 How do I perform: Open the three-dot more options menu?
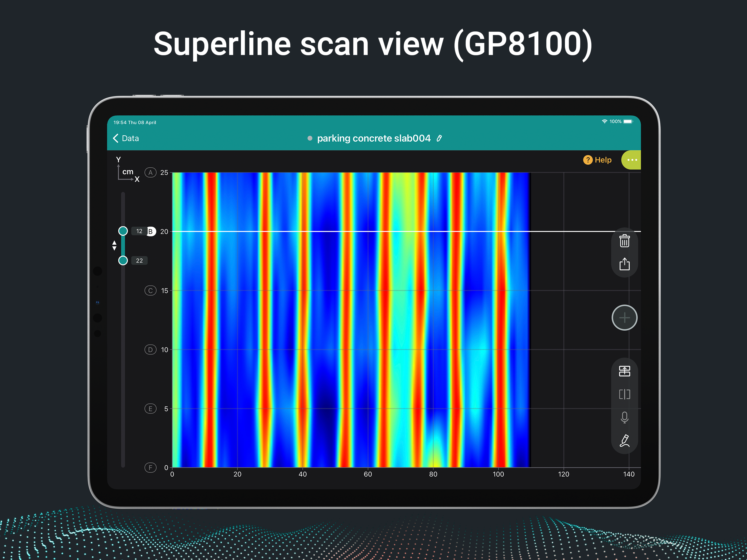pos(631,160)
